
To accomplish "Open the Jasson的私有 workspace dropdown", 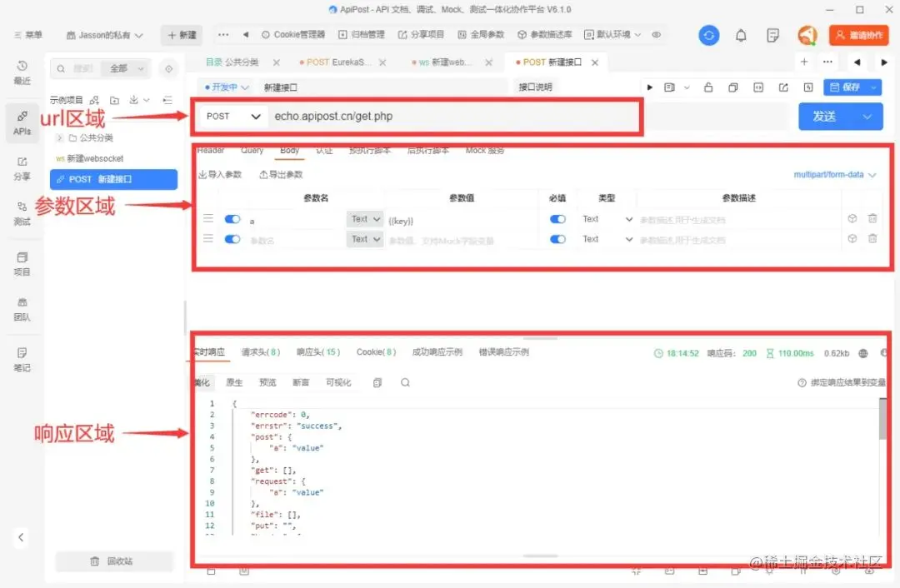I will 104,35.
